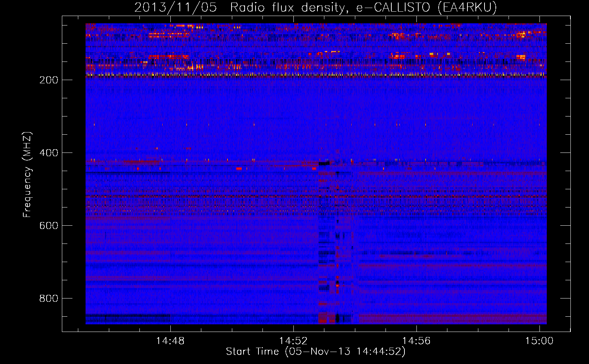Click the 14:48 time tick label
The image size is (589, 364).
(x=170, y=341)
